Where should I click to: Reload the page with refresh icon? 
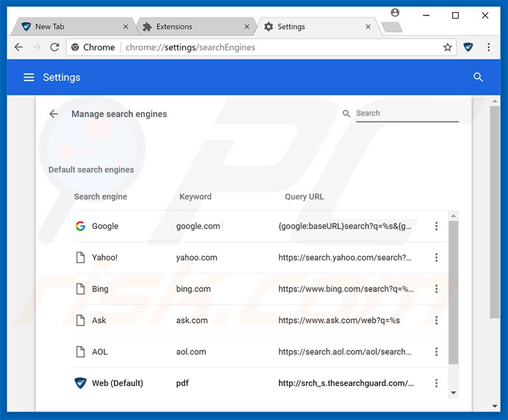click(55, 48)
